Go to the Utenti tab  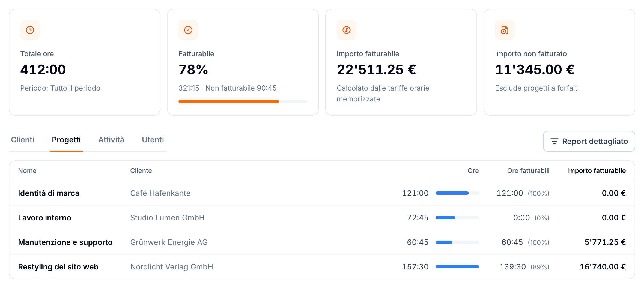pyautogui.click(x=153, y=140)
